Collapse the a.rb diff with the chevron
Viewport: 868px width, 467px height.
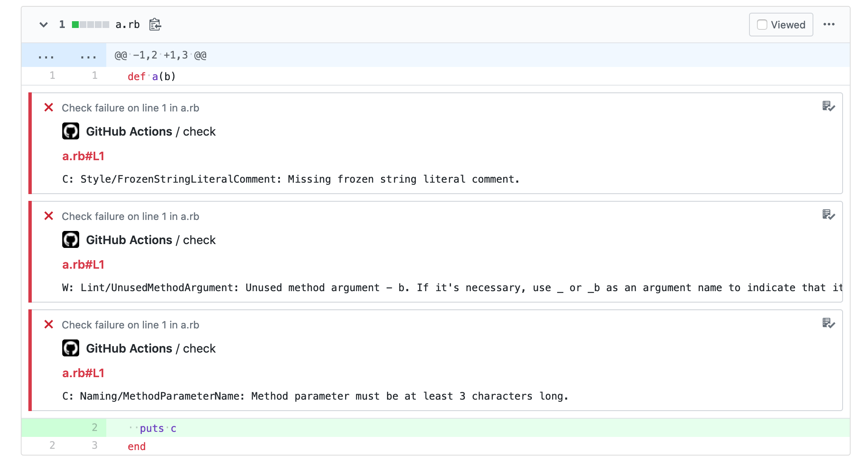(44, 25)
